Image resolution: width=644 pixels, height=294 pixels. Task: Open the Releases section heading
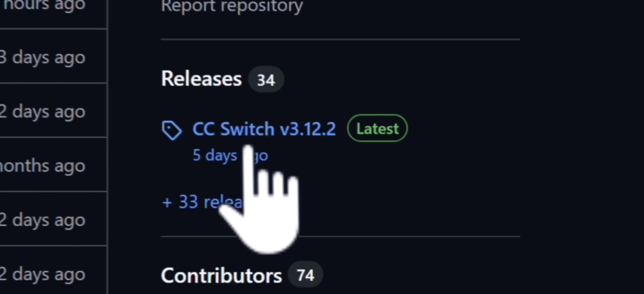point(202,79)
